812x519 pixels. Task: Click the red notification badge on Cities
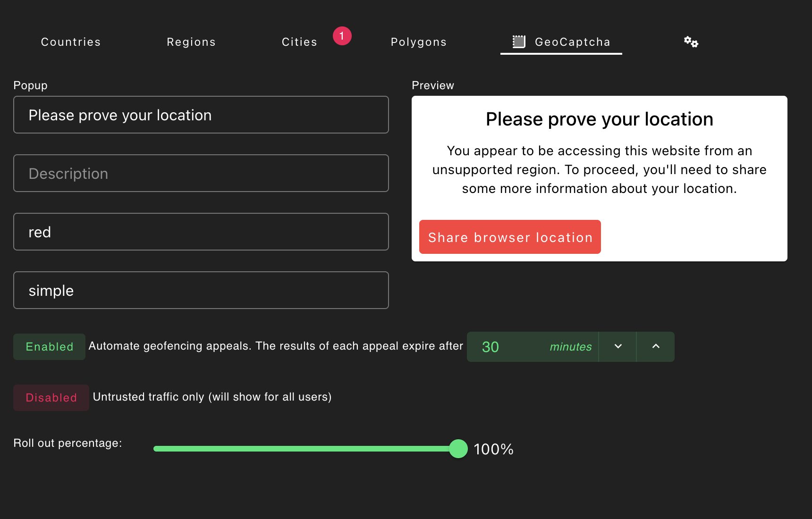click(342, 35)
